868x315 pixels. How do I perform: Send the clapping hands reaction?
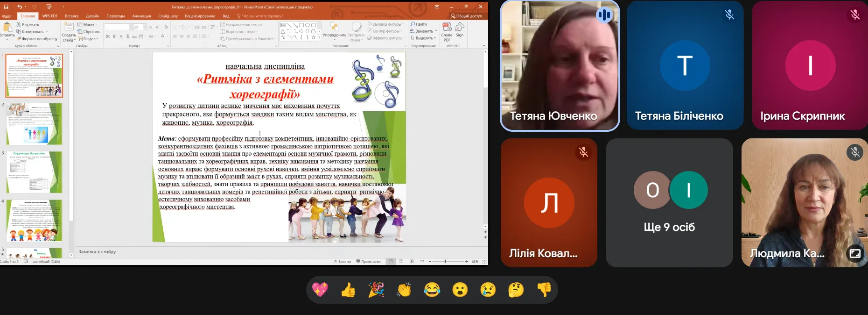pyautogui.click(x=404, y=290)
